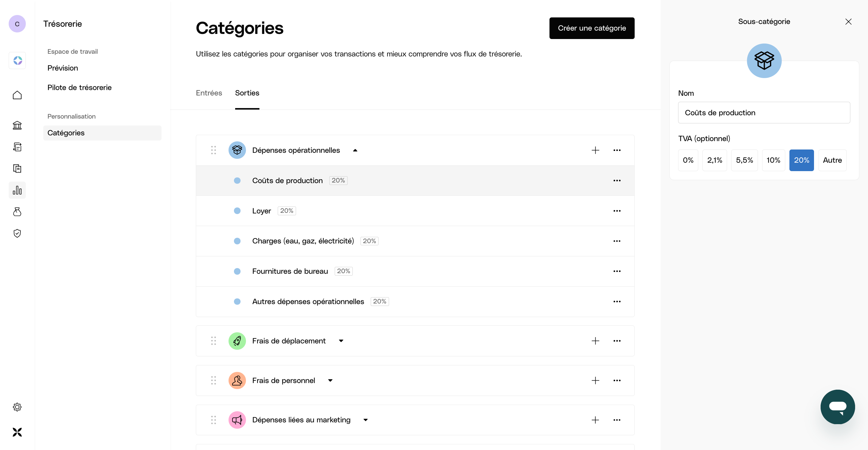Click the Nom input field
The width and height of the screenshot is (868, 450).
point(764,113)
